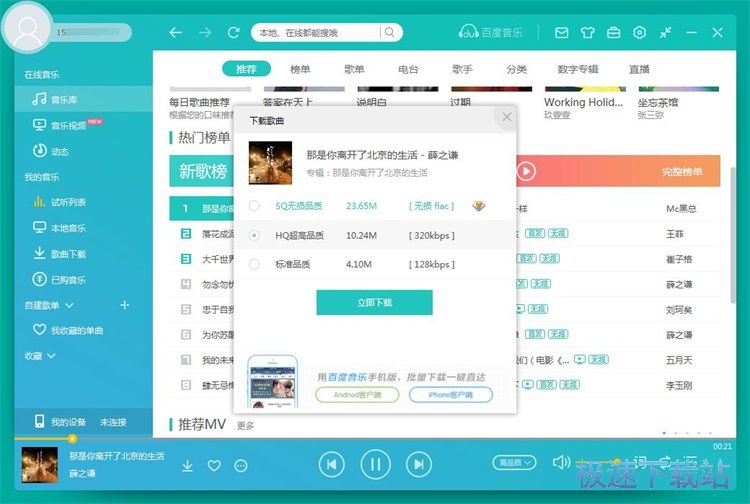Click iPhone客户端 button
Viewport: 750px width, 504px height.
pyautogui.click(x=451, y=394)
